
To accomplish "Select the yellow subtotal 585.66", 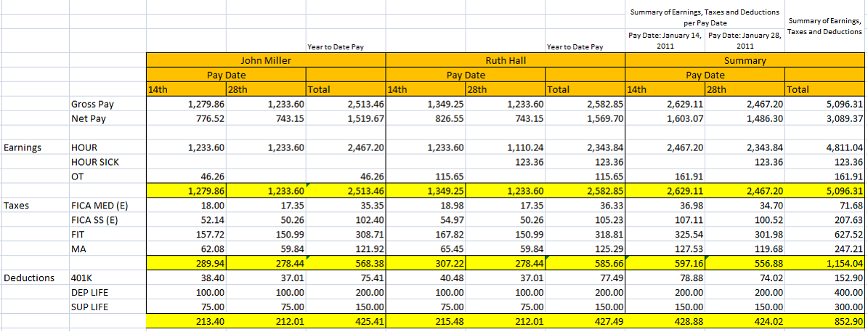I will coord(585,264).
